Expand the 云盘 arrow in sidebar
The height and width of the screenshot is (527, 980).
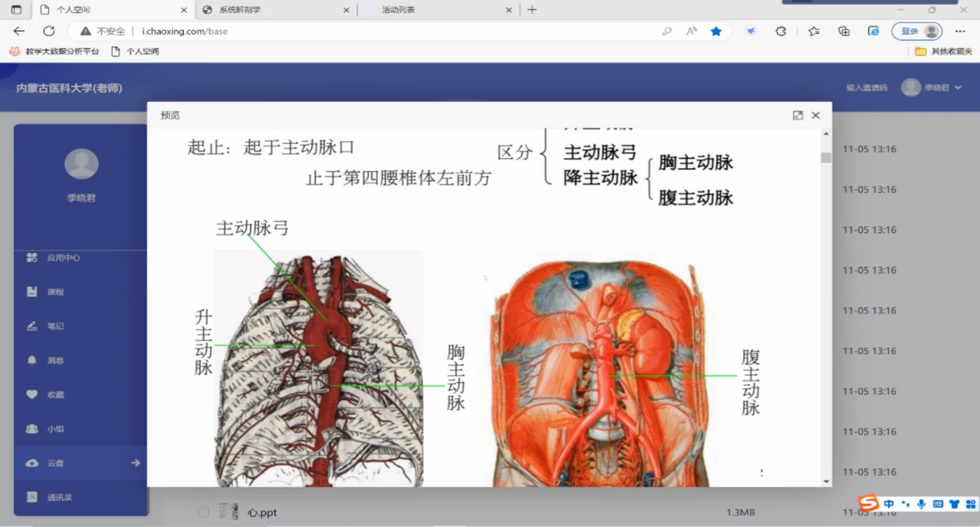point(135,463)
